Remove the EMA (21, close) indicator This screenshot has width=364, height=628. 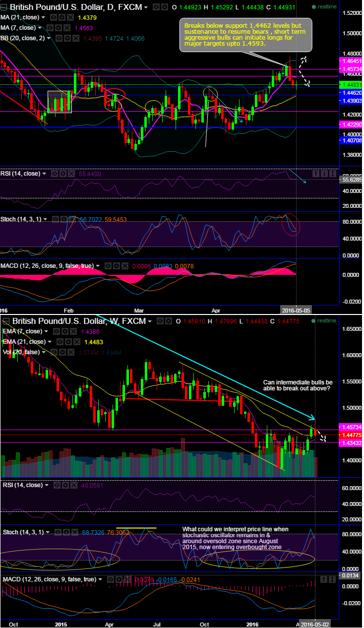click(x=77, y=342)
